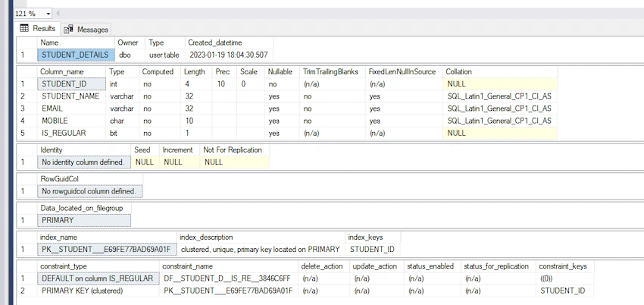Select the STUDENT_DETAILS name cell
The width and height of the screenshot is (644, 305).
[x=76, y=55]
